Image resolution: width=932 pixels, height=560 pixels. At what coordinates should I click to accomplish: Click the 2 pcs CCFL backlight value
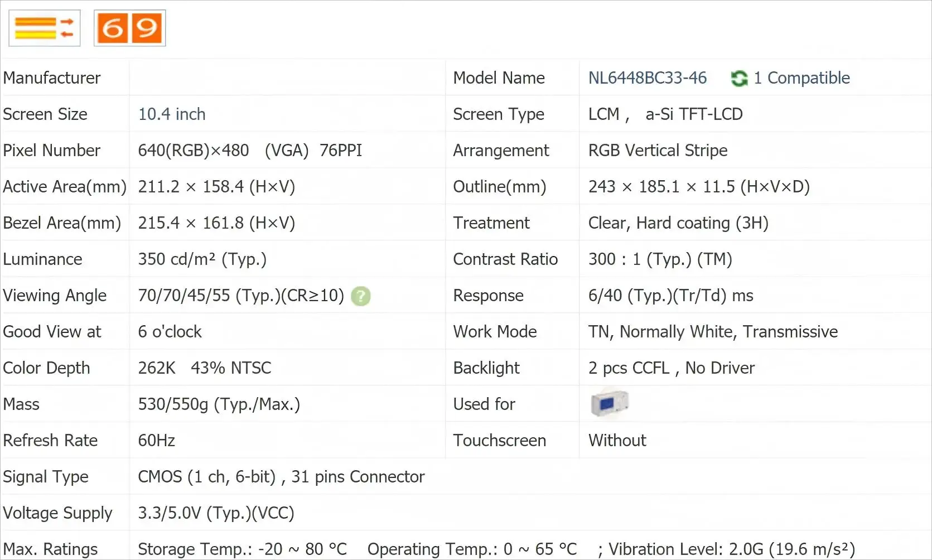click(671, 368)
